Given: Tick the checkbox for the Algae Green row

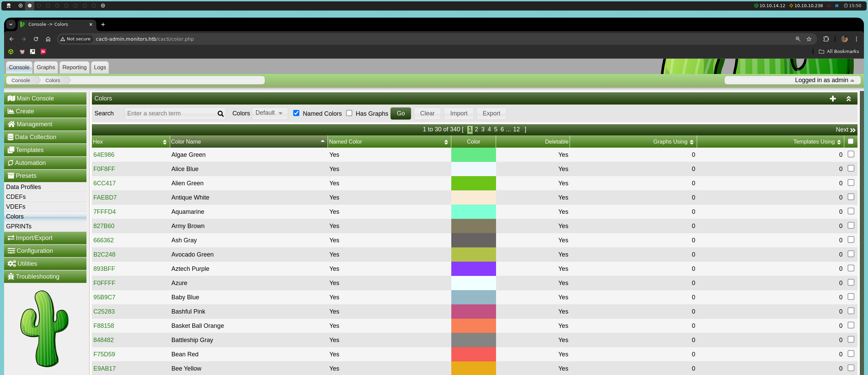Looking at the screenshot, I should (x=851, y=154).
